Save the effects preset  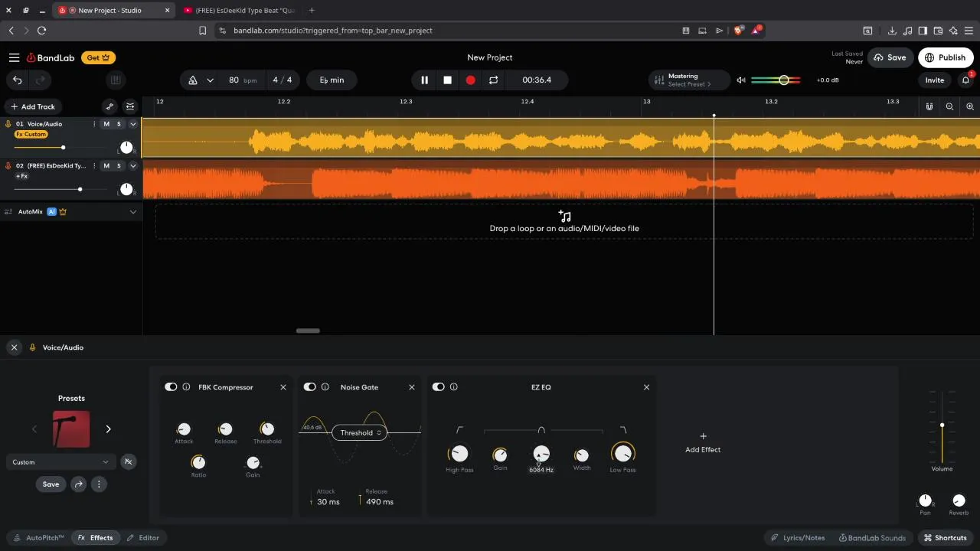tap(51, 484)
